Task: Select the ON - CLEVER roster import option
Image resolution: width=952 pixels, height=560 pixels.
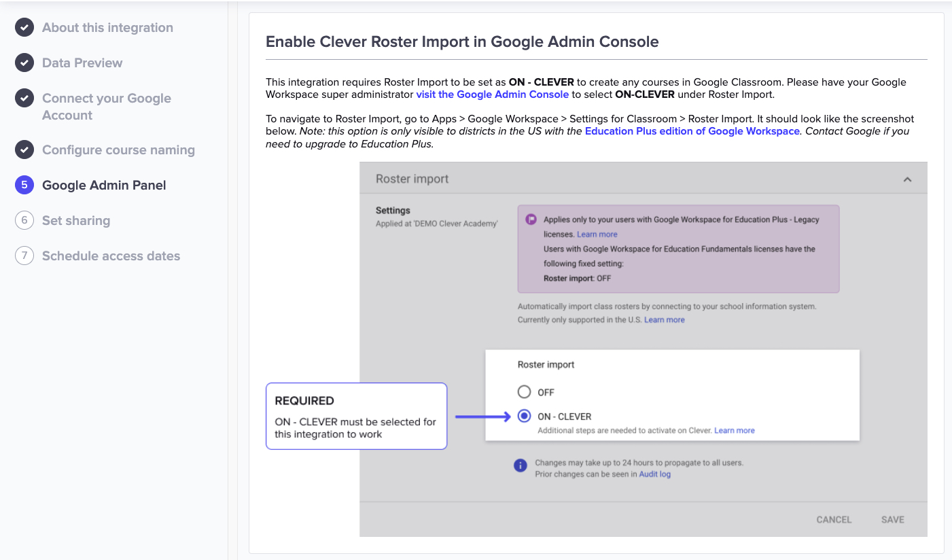Action: point(524,416)
